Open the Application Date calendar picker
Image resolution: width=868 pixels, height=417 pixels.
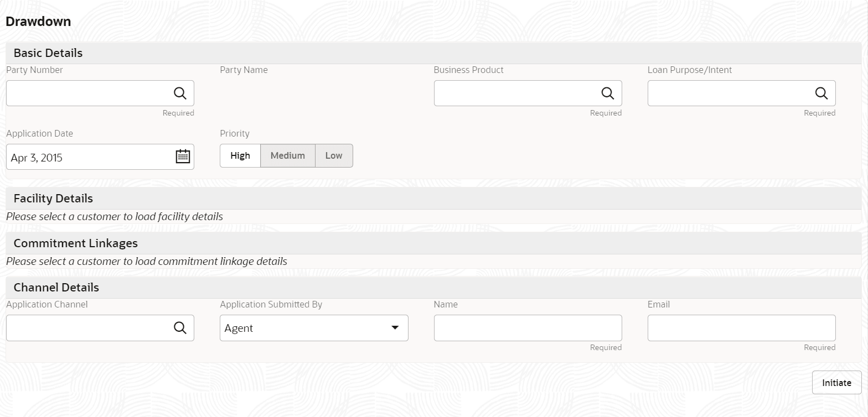(x=183, y=157)
